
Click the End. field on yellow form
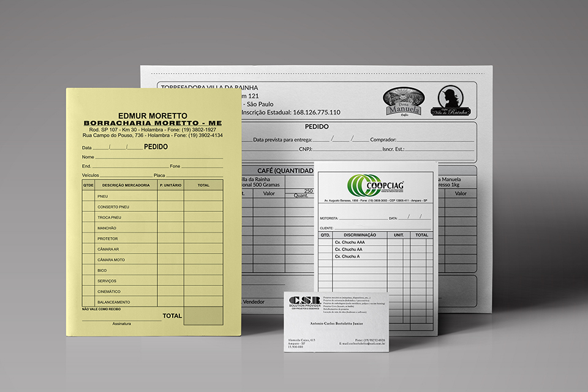[125, 166]
